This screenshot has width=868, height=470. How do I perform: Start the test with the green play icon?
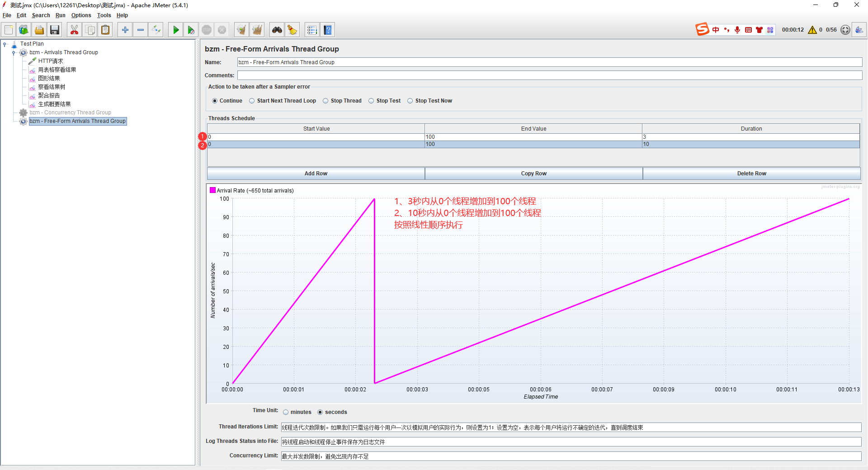click(176, 30)
